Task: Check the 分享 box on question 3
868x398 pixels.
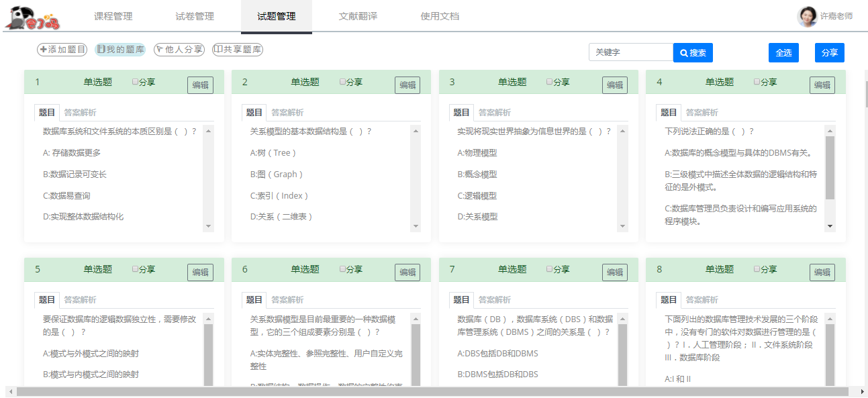Action: (x=549, y=82)
